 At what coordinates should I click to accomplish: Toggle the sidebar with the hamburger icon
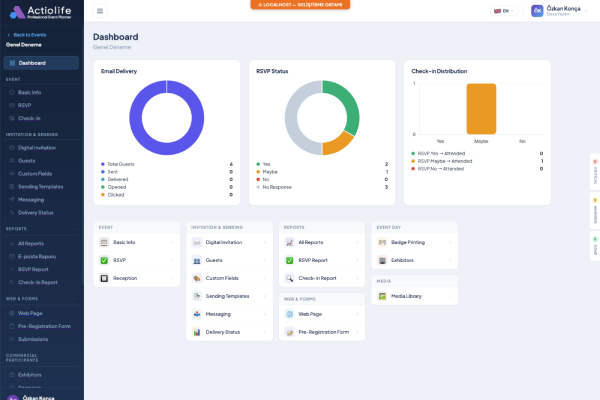100,11
